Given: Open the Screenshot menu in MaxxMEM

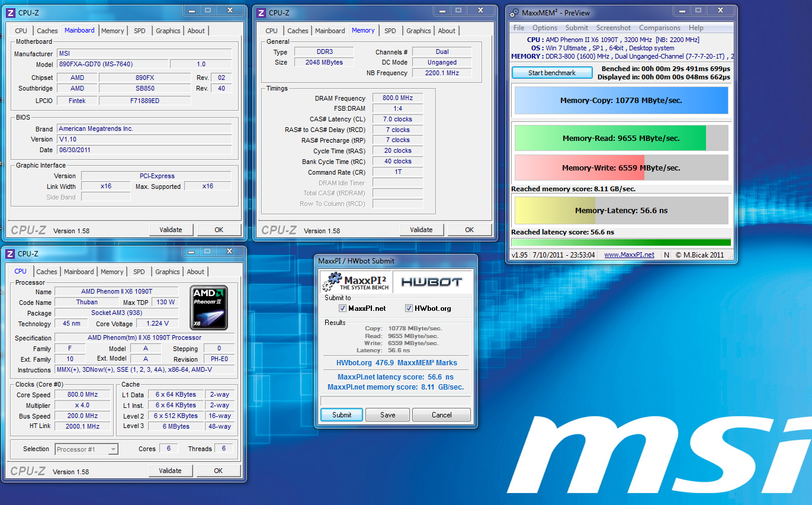Looking at the screenshot, I should (x=614, y=28).
